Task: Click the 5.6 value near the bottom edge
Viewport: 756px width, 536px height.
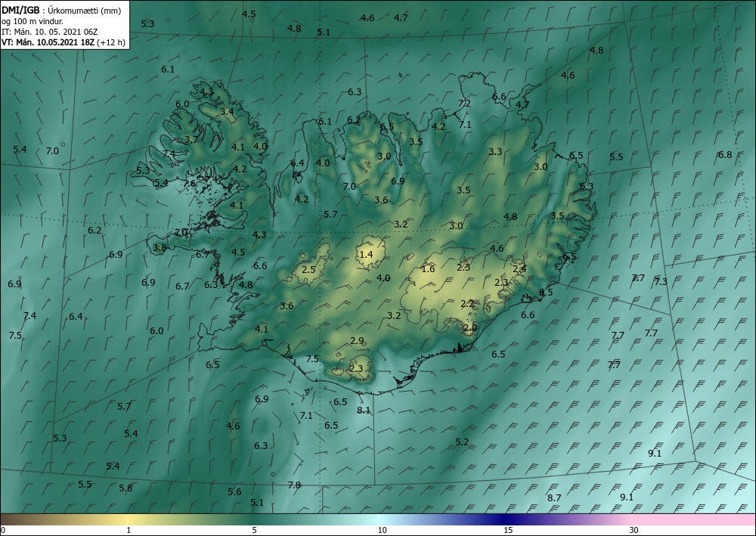Action: pyautogui.click(x=235, y=491)
